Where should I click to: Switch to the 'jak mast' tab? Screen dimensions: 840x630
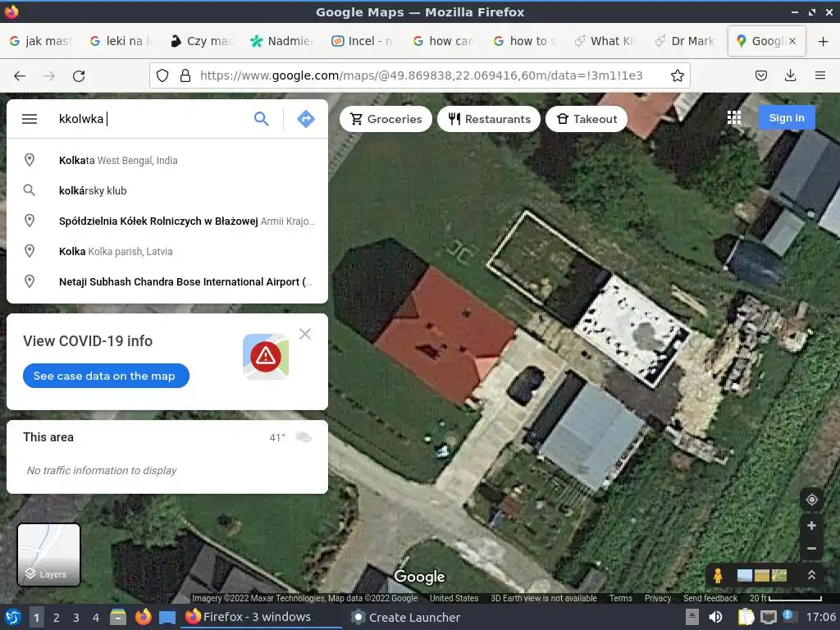click(x=41, y=41)
